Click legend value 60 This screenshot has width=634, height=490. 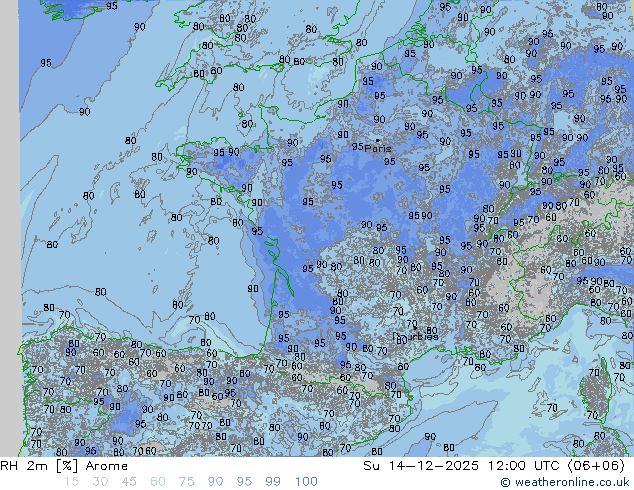click(x=158, y=482)
